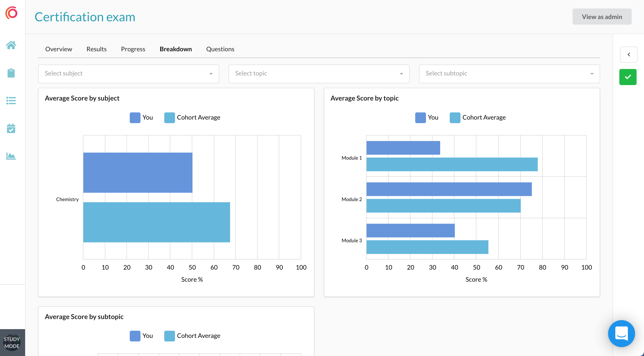Click the View as admin button

click(602, 17)
